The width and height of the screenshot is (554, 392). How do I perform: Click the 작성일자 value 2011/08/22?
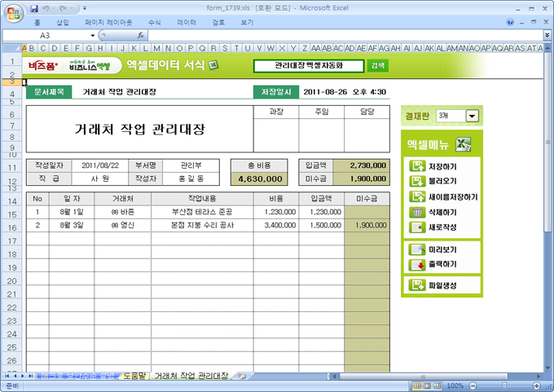[x=100, y=165]
